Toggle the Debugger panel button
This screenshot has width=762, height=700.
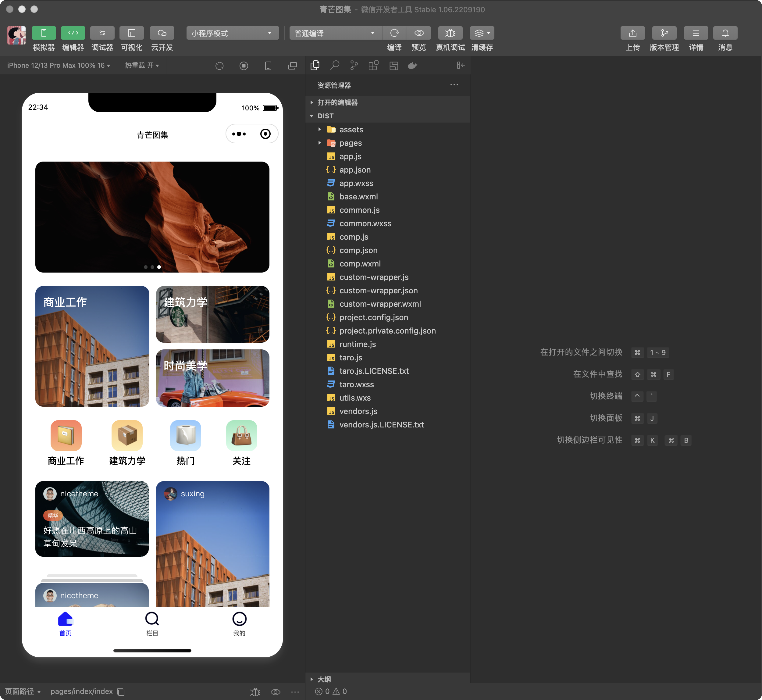point(102,33)
